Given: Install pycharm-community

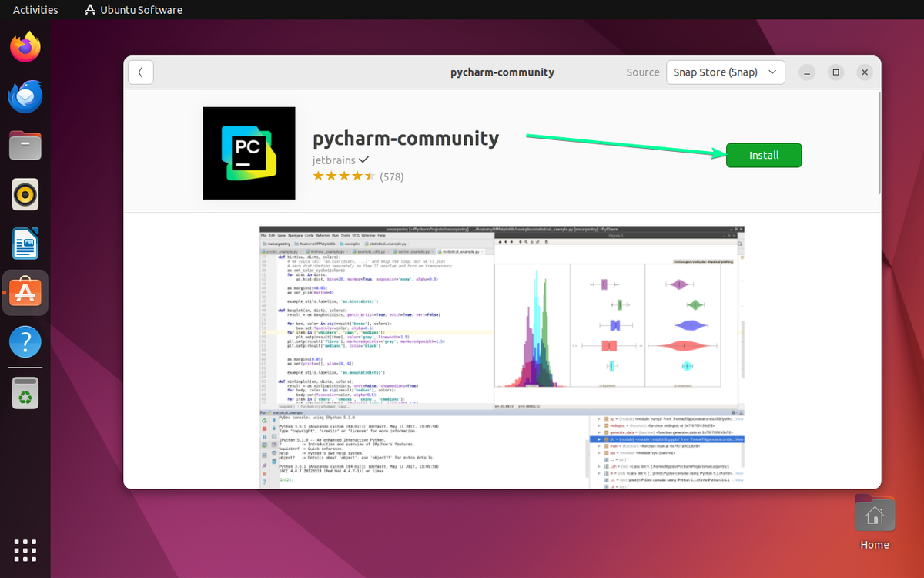Looking at the screenshot, I should (763, 155).
